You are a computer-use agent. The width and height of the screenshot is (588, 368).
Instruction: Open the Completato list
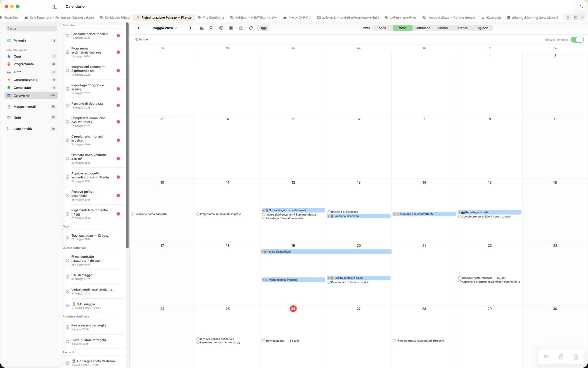click(x=31, y=88)
